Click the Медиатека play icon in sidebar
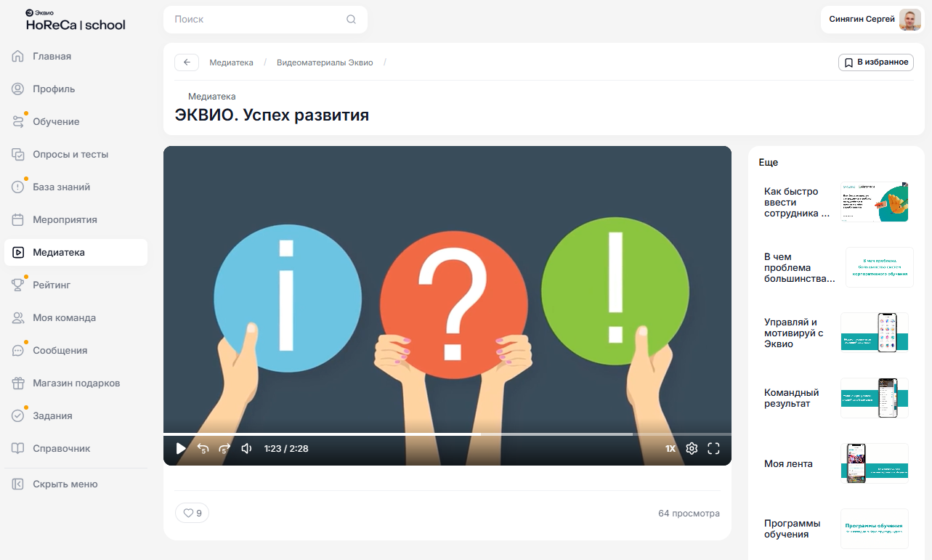This screenshot has width=932, height=560. [x=18, y=253]
